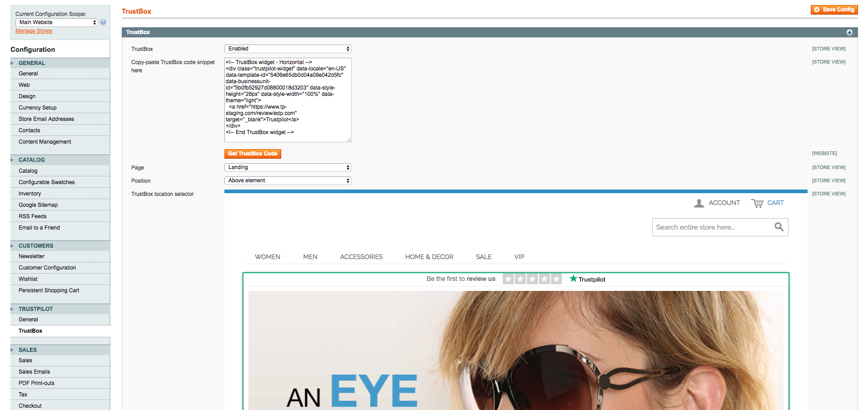
Task: Open Currency Setup configuration tab
Action: coord(60,108)
